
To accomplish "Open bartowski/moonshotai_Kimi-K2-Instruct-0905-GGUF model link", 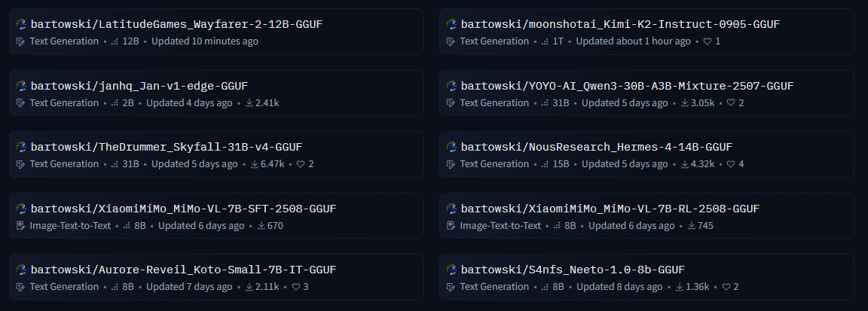I will [x=621, y=24].
